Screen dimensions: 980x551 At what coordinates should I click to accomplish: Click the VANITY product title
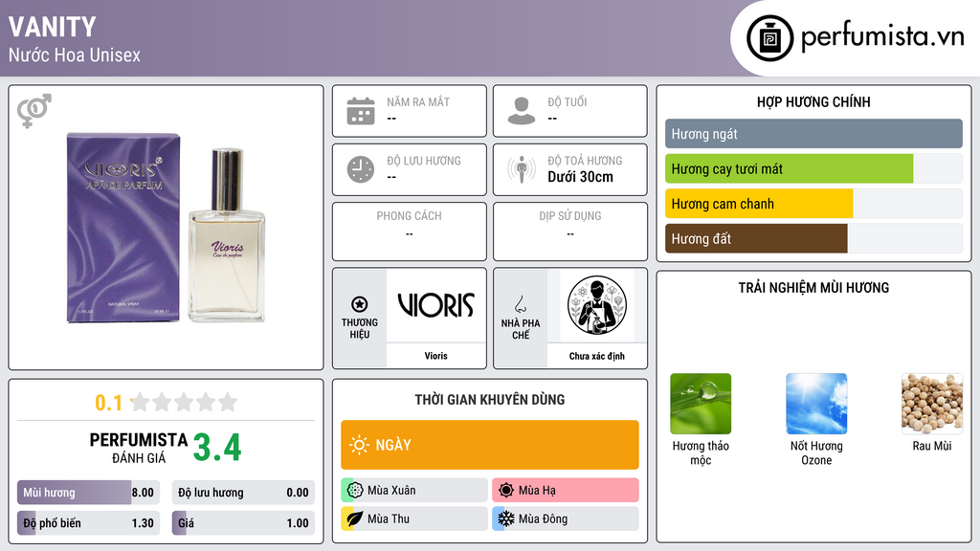click(x=53, y=27)
